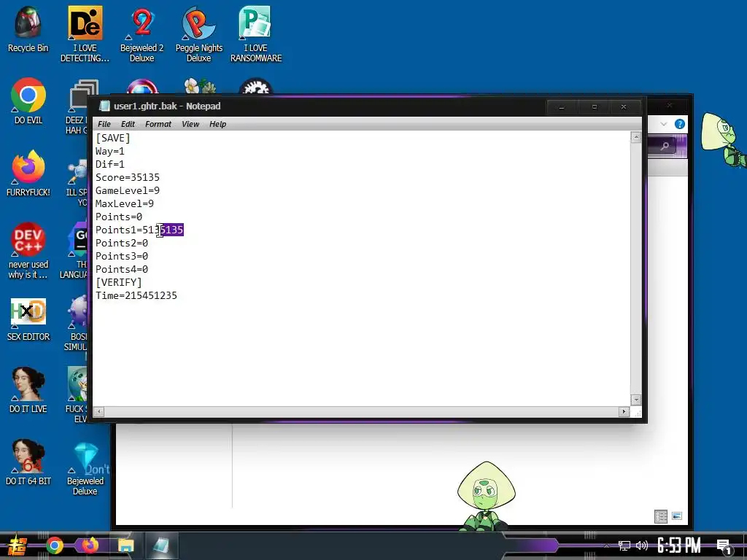
Task: Open the Firefox desktop shortcut
Action: 28,174
